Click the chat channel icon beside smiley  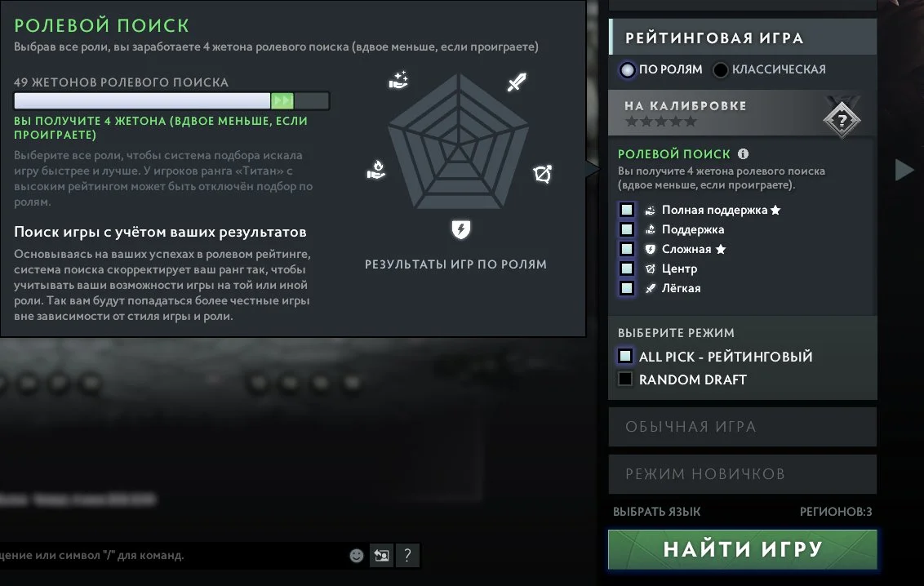381,555
